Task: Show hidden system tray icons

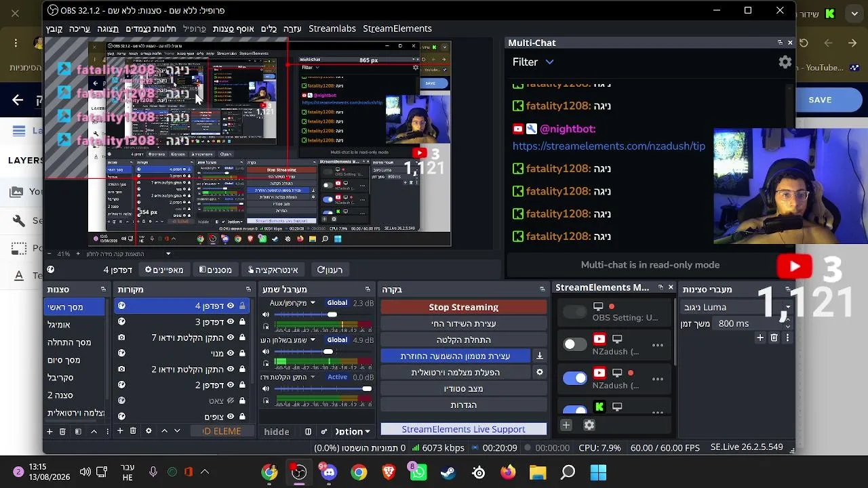Action: (205, 472)
